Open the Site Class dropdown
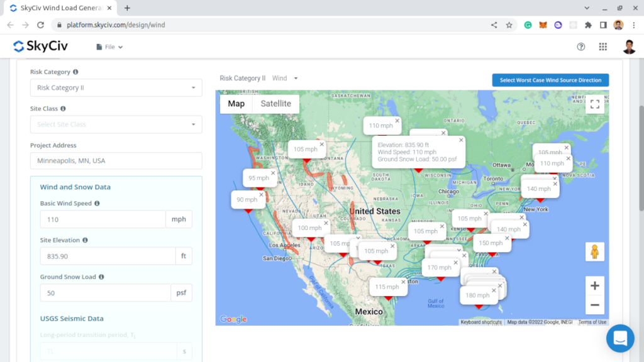The width and height of the screenshot is (644, 362). coord(116,124)
